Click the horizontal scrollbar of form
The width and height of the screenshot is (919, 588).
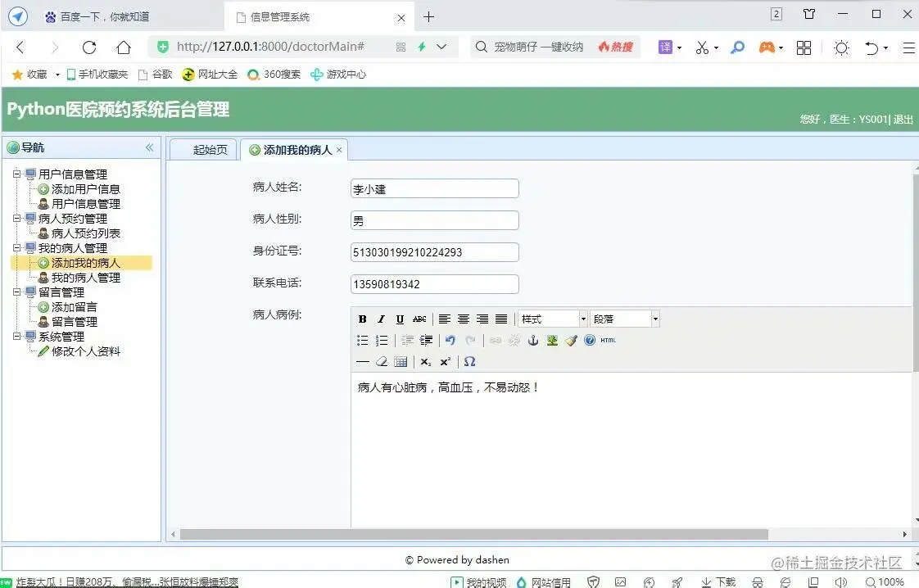(x=474, y=534)
